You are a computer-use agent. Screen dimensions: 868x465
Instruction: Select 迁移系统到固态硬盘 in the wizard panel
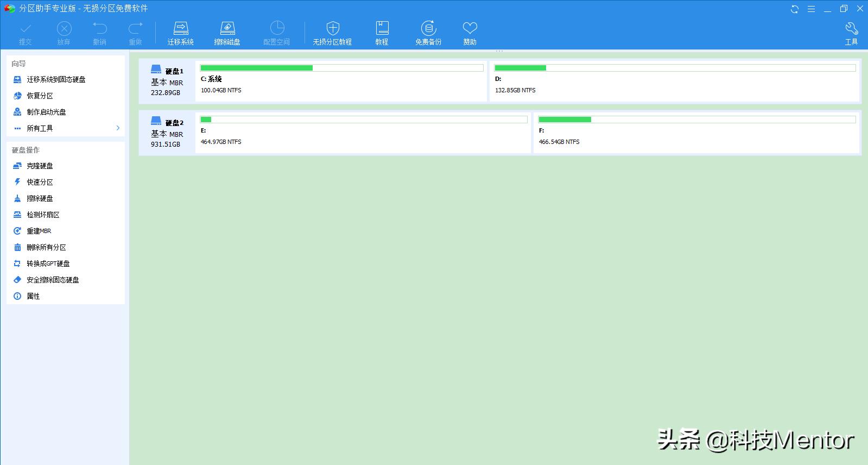(56, 79)
